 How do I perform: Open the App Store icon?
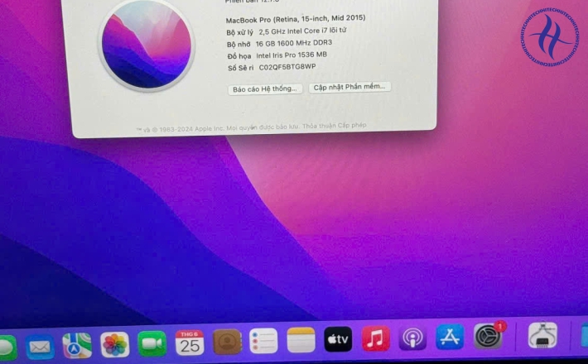[x=450, y=337]
